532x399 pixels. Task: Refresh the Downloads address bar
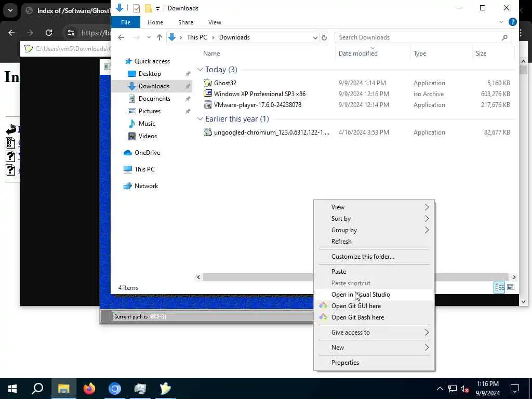tap(324, 37)
